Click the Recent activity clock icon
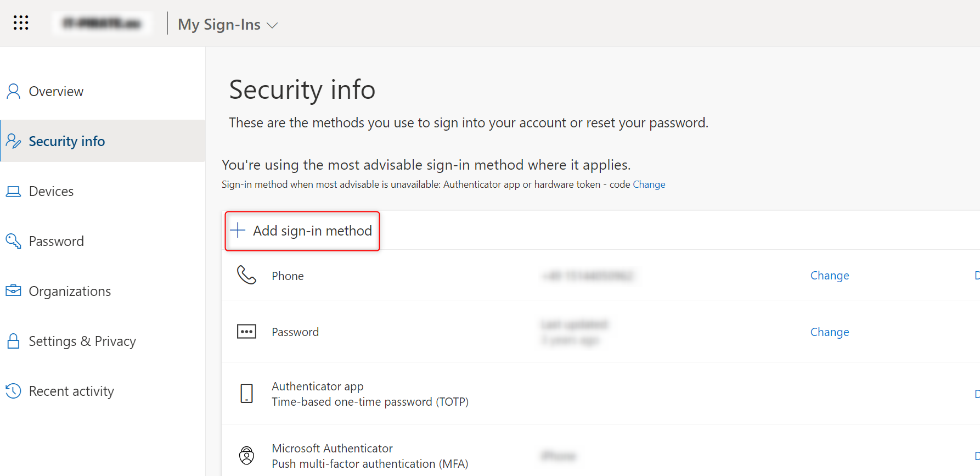This screenshot has height=476, width=980. click(x=13, y=391)
